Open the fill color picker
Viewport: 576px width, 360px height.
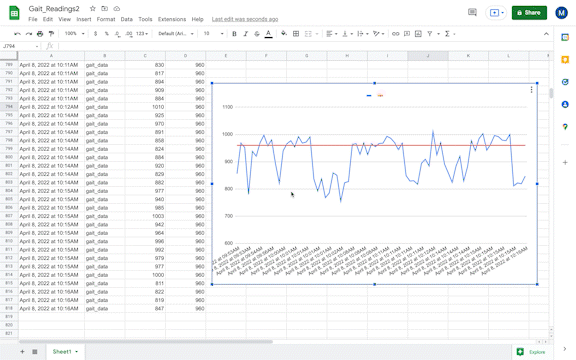(x=284, y=34)
